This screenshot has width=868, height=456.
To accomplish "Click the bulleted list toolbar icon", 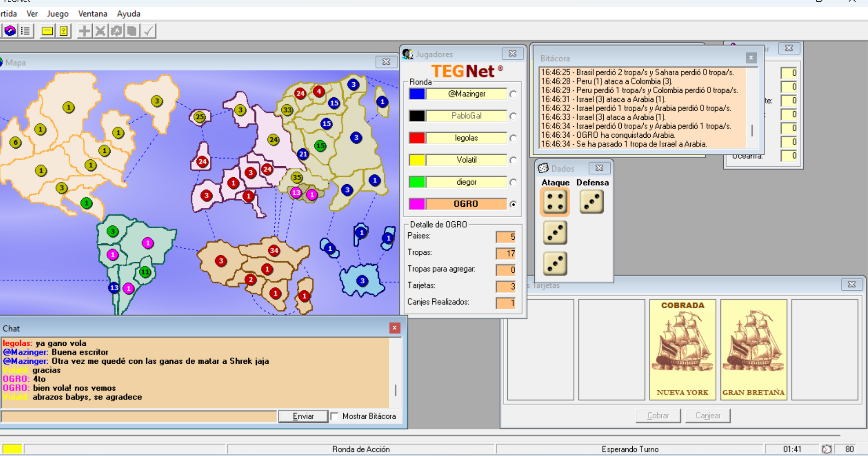I will point(26,31).
